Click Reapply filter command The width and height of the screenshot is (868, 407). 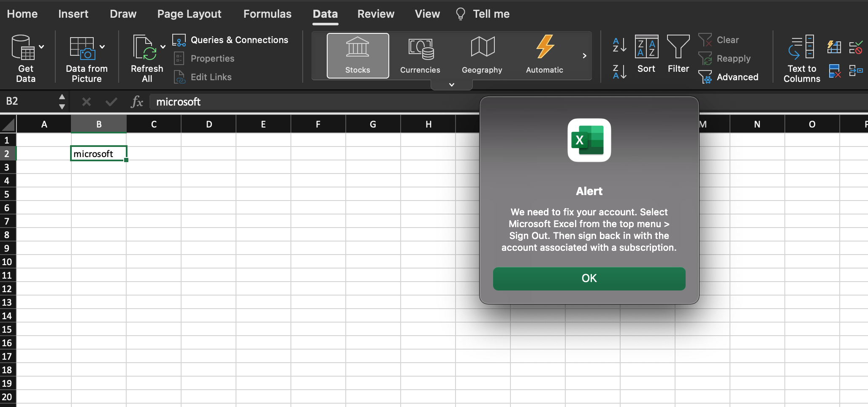724,58
